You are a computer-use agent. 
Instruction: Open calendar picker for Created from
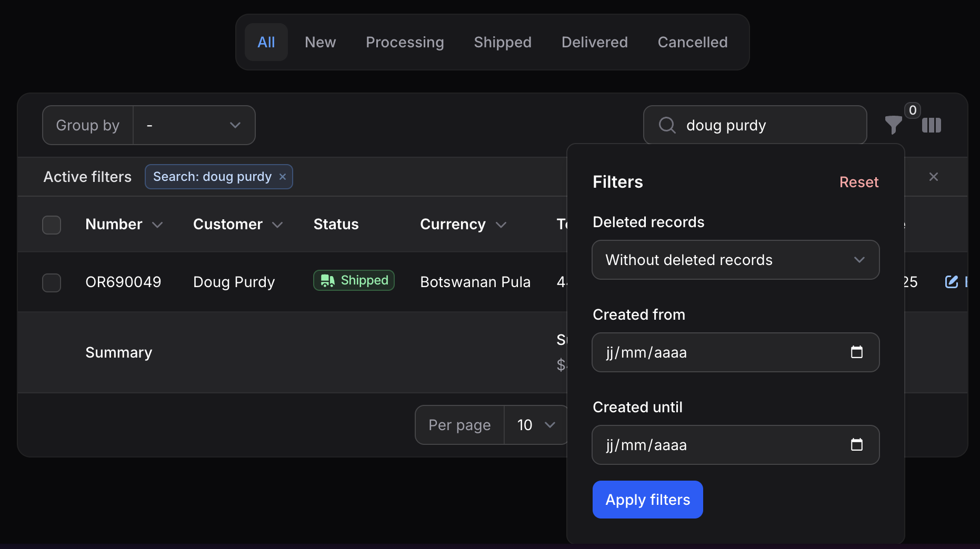(x=857, y=352)
